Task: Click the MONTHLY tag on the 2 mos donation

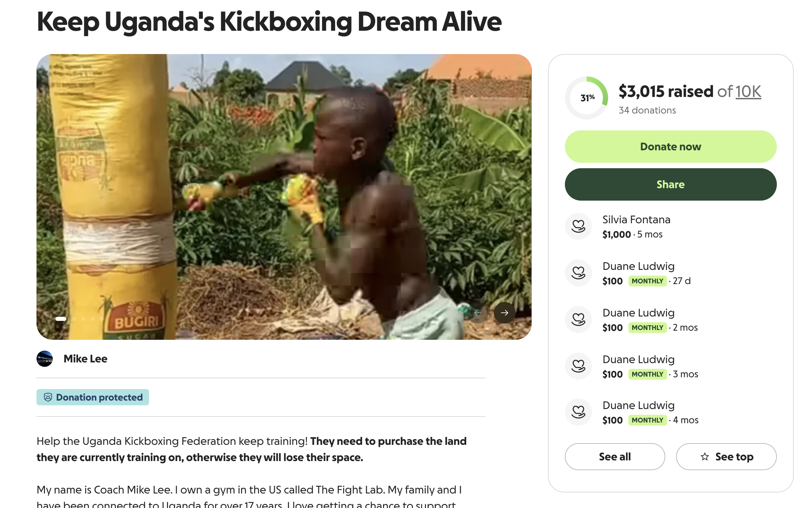Action: (x=647, y=328)
